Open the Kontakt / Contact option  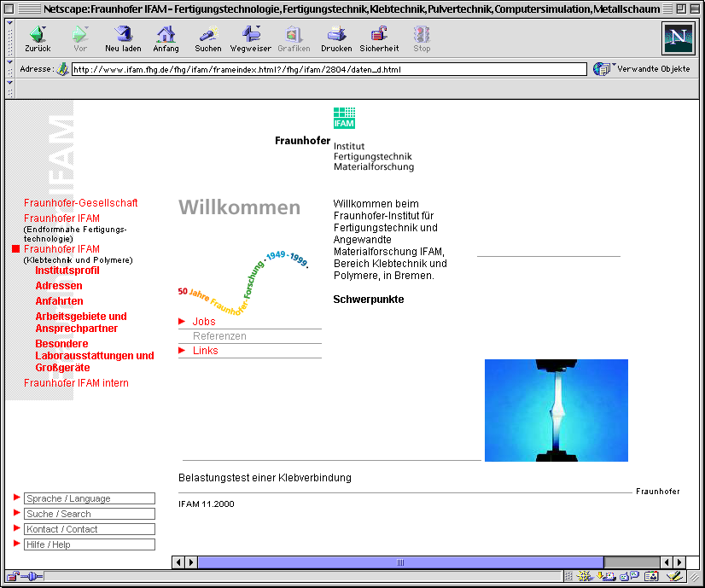point(90,528)
